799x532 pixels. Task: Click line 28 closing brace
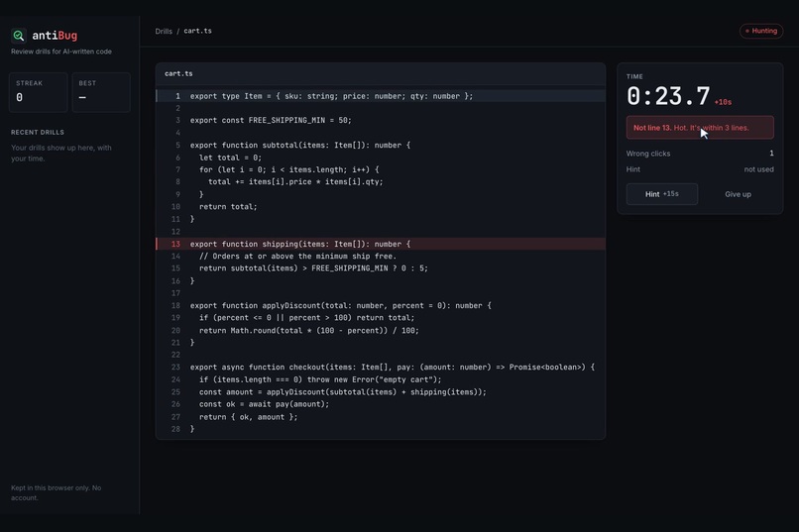381,429
